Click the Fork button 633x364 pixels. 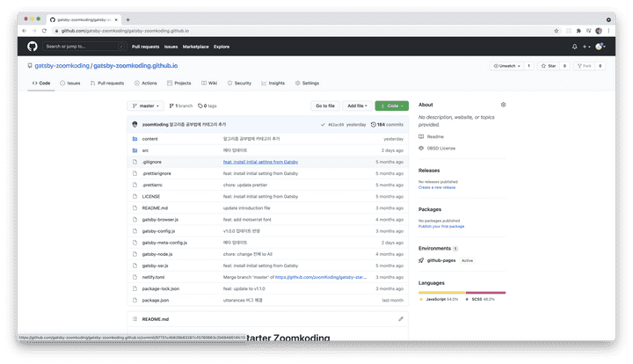[585, 66]
